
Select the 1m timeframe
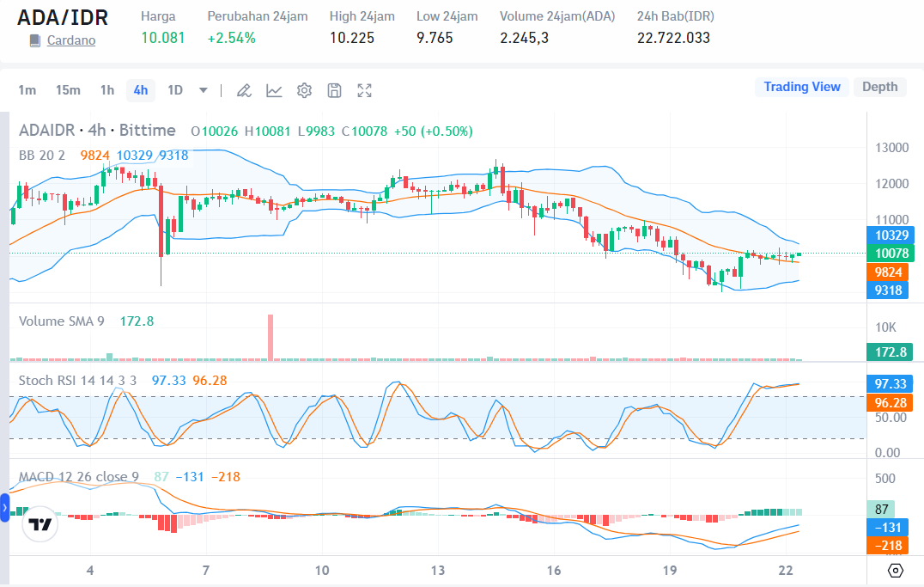[27, 90]
